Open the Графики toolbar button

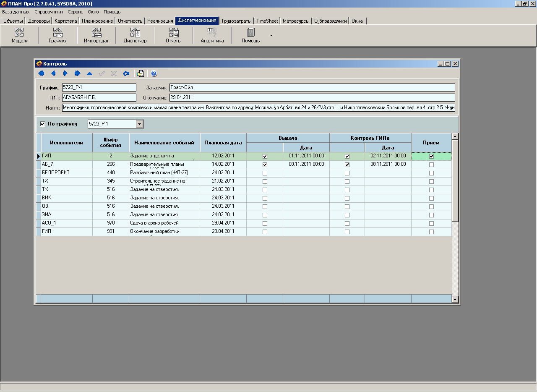(58, 35)
